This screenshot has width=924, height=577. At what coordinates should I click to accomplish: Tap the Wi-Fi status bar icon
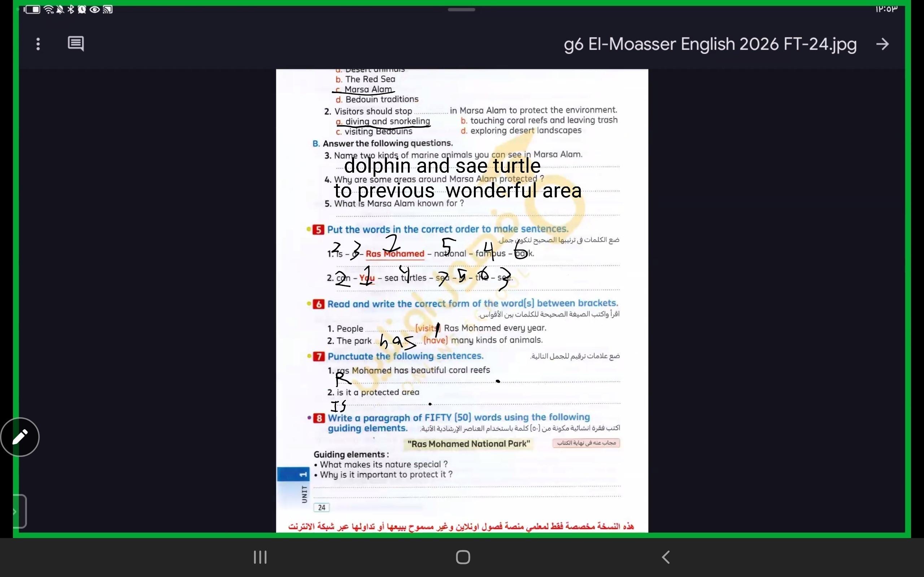pos(48,9)
